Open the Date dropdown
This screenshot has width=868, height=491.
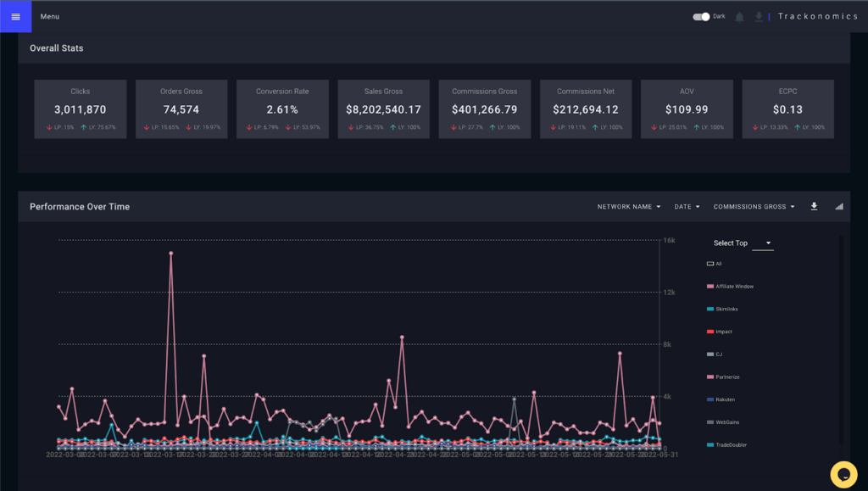point(687,206)
